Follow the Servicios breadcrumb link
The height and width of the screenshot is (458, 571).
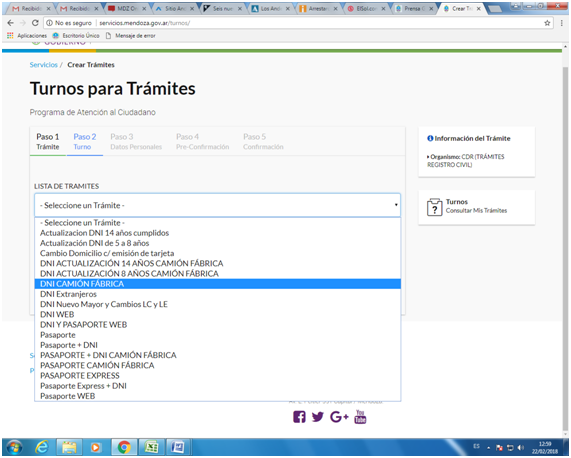click(x=43, y=65)
